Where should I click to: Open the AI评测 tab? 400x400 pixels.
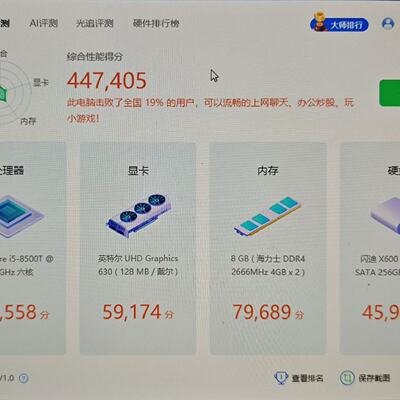tap(43, 23)
